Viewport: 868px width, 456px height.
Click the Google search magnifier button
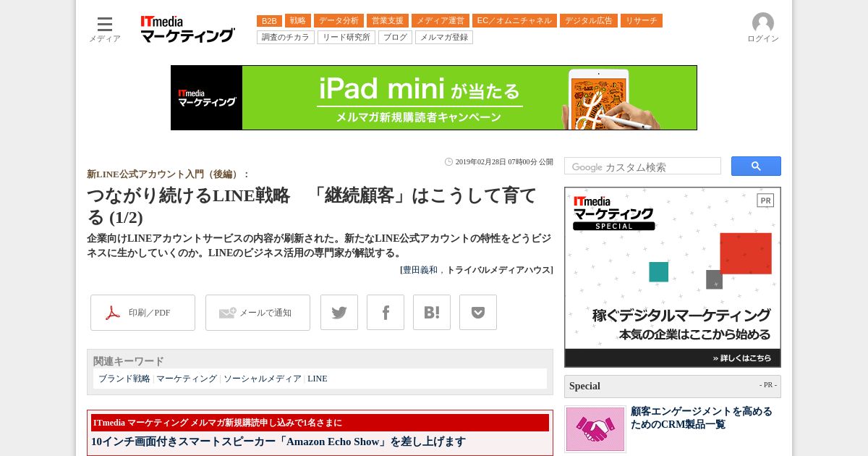coord(756,166)
